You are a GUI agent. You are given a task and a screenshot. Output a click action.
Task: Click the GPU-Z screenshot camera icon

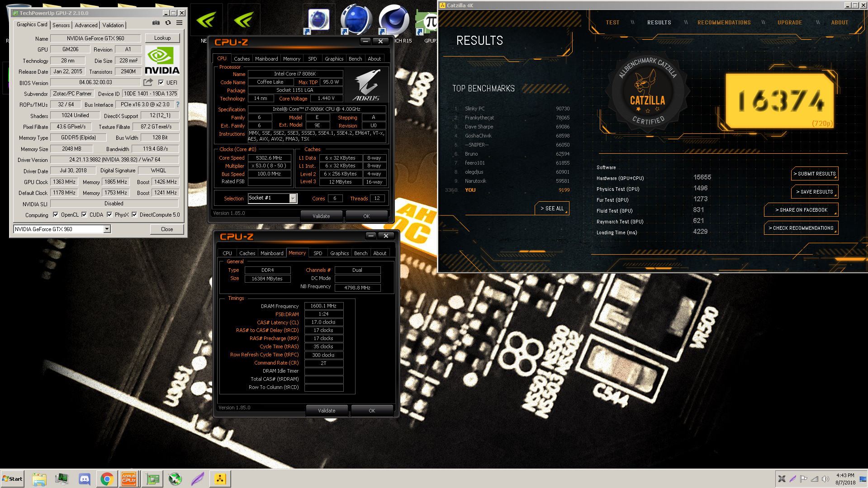tap(156, 23)
